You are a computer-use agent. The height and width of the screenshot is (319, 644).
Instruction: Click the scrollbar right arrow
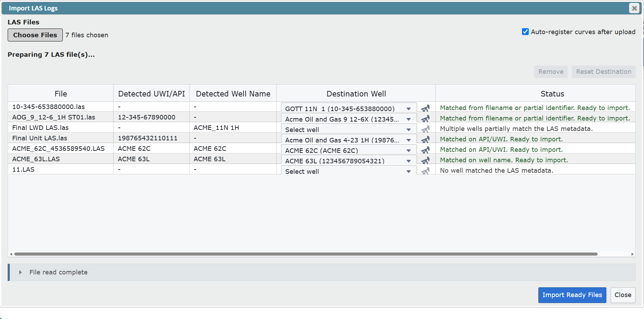click(x=632, y=254)
